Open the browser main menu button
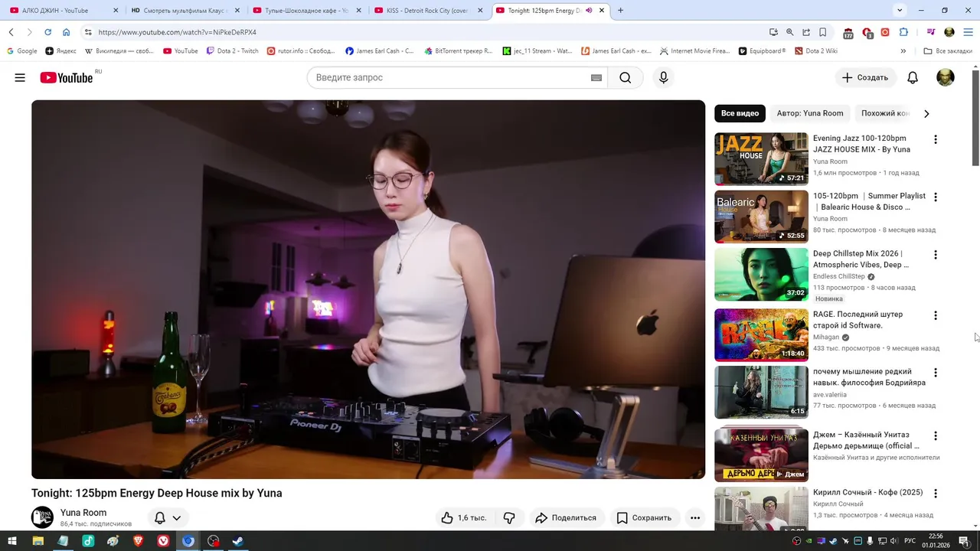 [968, 32]
